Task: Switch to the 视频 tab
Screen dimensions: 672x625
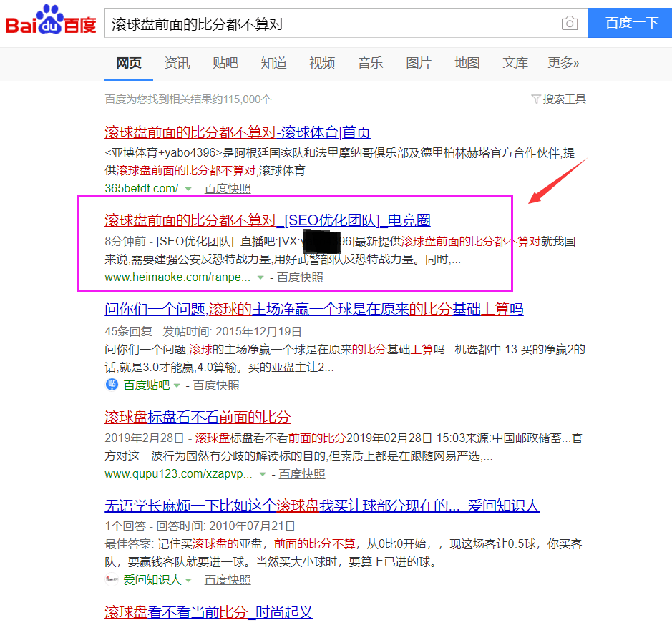Action: tap(322, 63)
